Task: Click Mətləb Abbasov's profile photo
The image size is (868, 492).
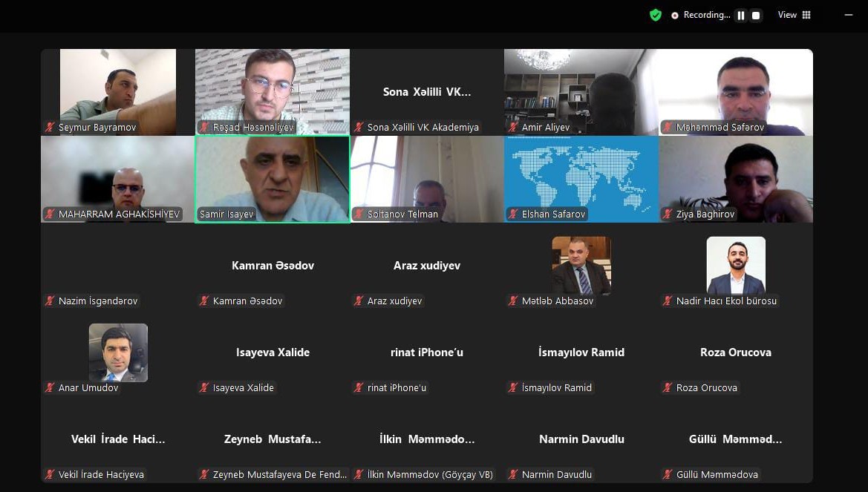Action: 581,266
